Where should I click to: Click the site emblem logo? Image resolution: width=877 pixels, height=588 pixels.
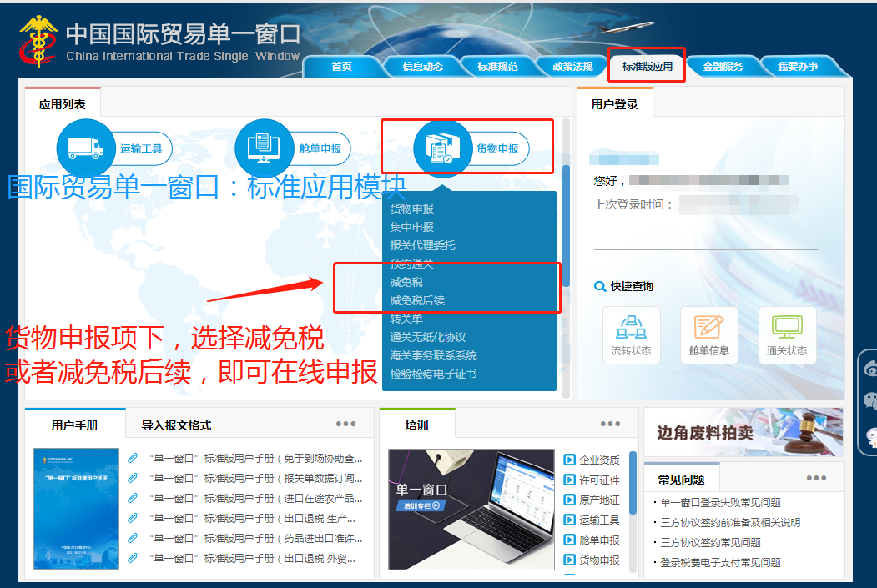coord(38,41)
